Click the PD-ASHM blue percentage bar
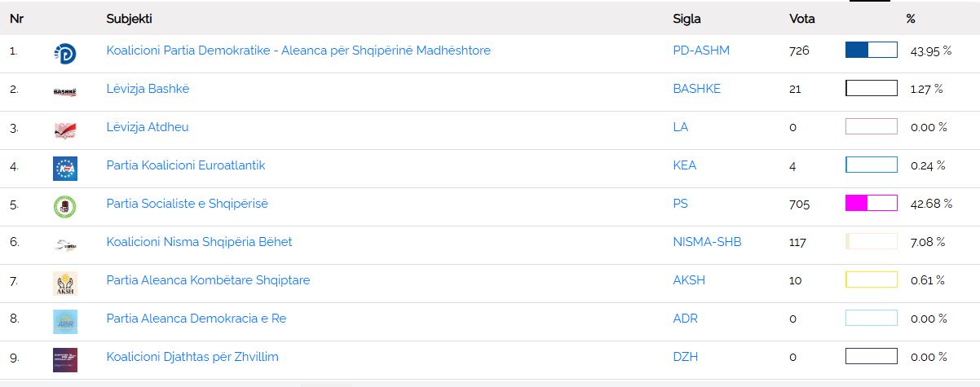980x387 pixels. click(x=871, y=51)
